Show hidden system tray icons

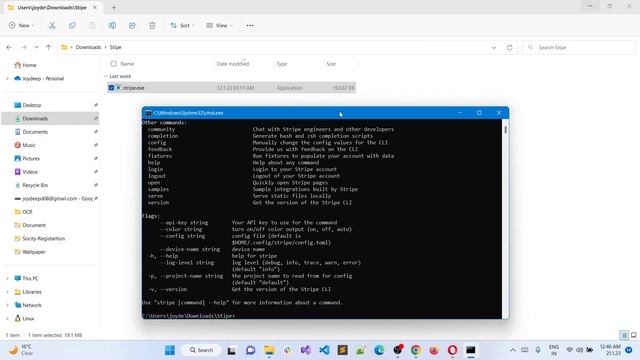coord(513,350)
